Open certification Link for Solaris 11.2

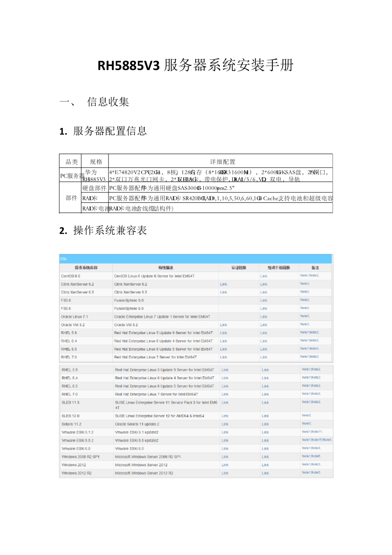tap(225, 424)
